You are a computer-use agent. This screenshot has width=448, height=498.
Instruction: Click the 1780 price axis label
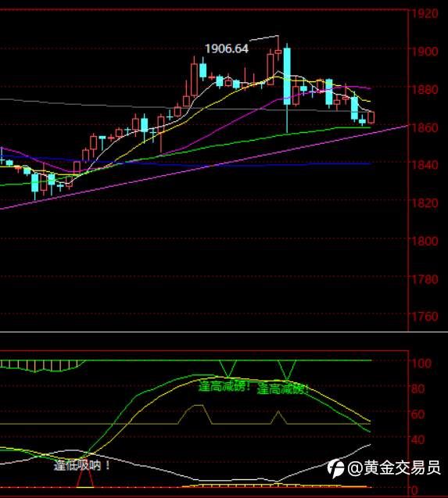pos(425,279)
